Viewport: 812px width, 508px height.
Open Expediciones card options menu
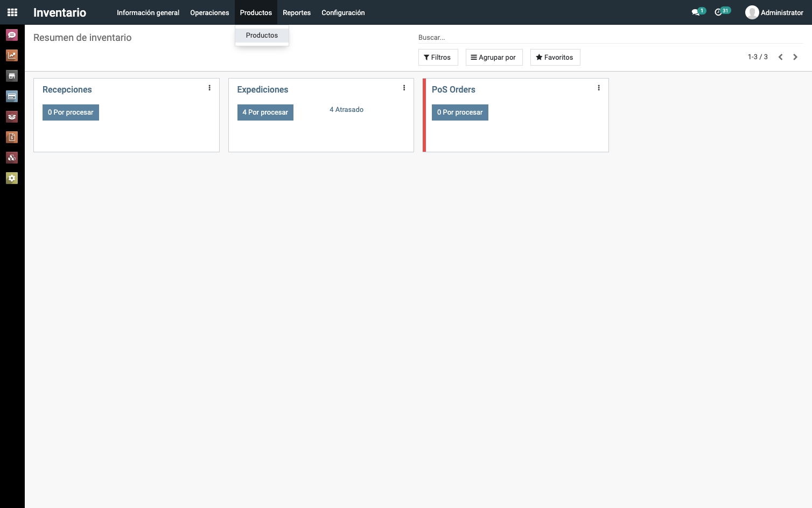click(x=404, y=88)
